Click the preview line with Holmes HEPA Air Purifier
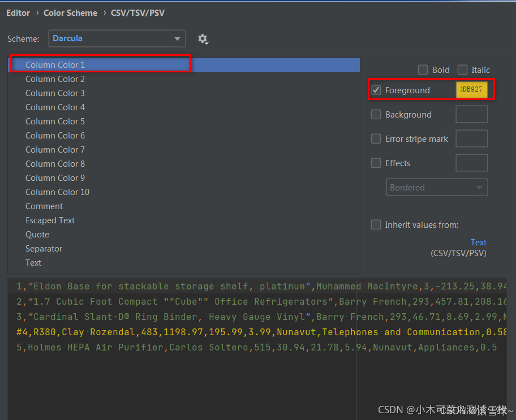The image size is (516, 420). (257, 347)
